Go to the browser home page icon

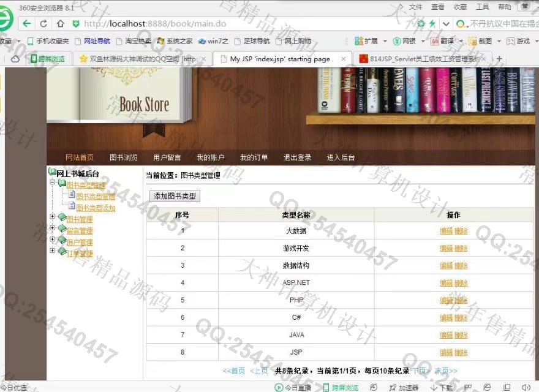(61, 24)
